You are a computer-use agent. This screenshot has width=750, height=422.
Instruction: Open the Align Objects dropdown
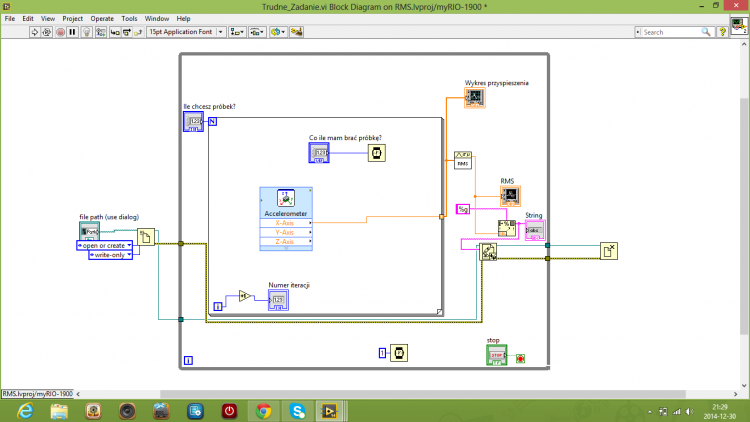pyautogui.click(x=237, y=32)
